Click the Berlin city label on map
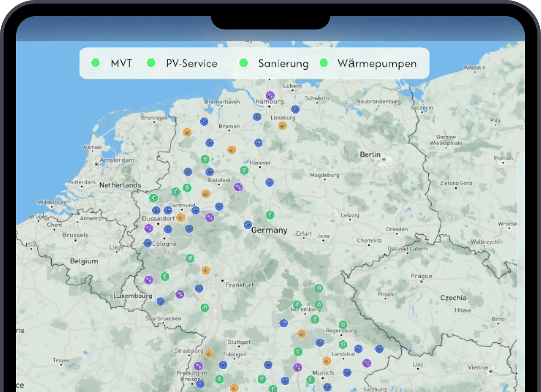The height and width of the screenshot is (392, 541). click(x=370, y=154)
